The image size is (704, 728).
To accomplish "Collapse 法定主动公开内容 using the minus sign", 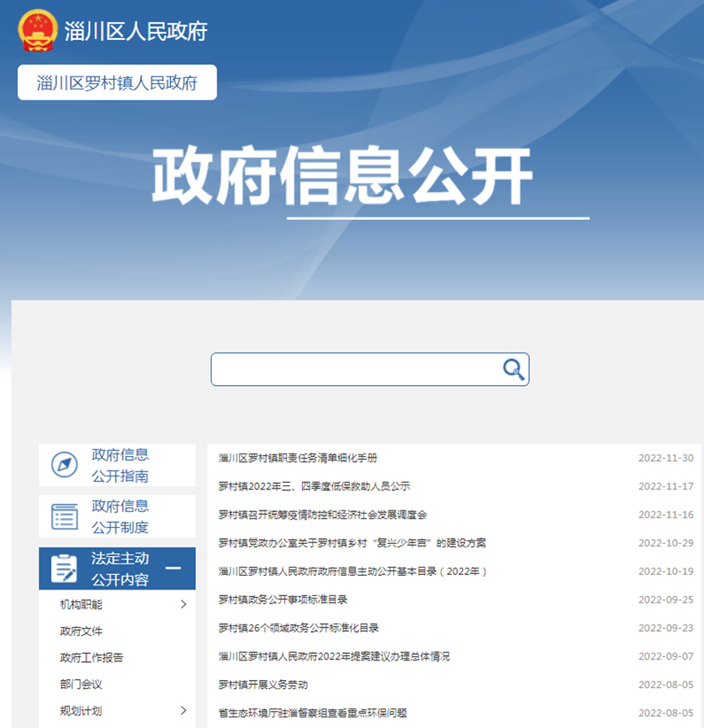I will point(173,568).
